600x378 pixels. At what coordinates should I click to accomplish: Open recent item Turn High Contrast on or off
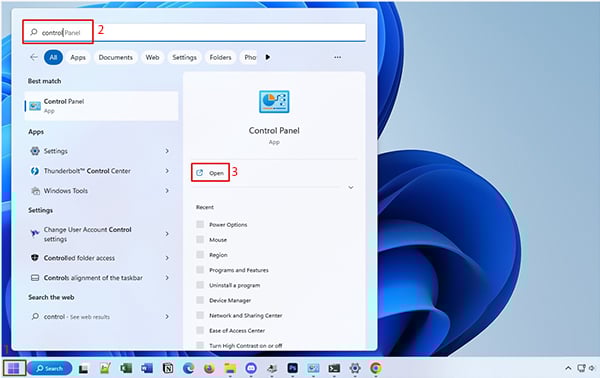point(245,346)
